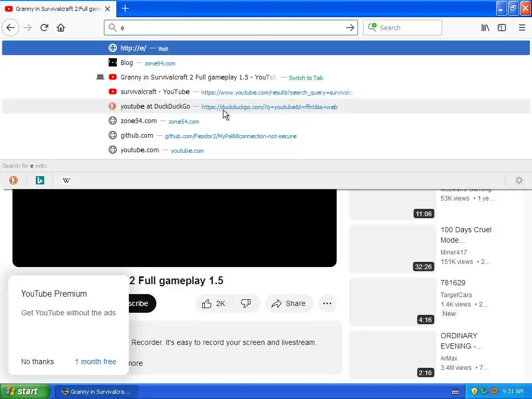
Task: Choose the youtube at DuckDuckGo suggestion
Action: click(266, 107)
